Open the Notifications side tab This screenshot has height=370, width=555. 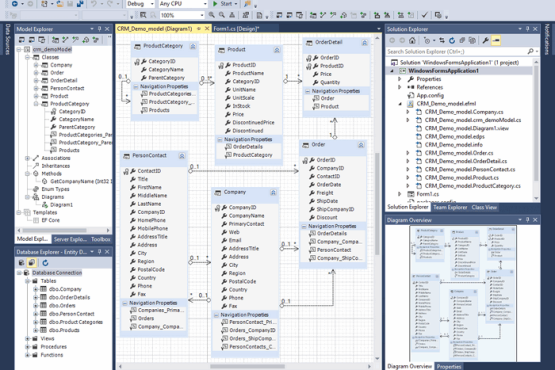(547, 40)
